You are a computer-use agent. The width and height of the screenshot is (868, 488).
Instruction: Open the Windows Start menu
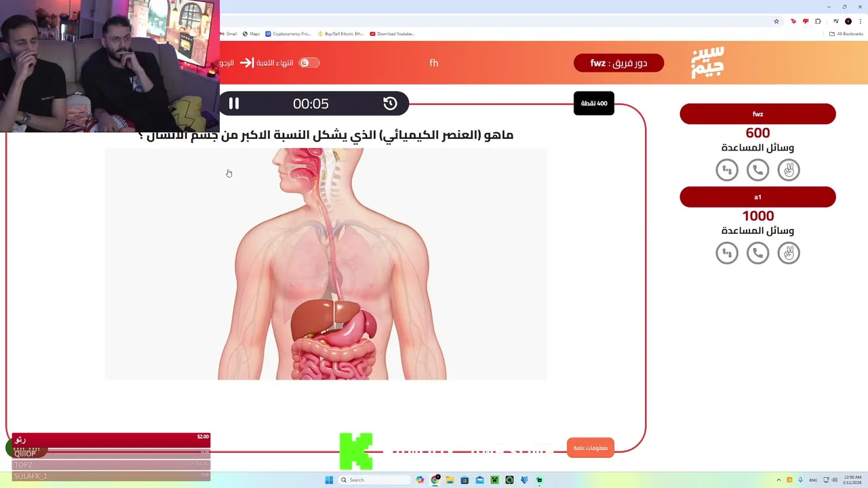click(329, 480)
